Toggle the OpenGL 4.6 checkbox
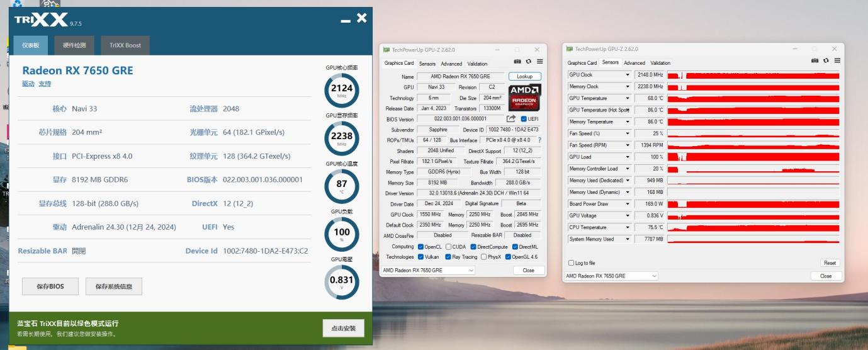The width and height of the screenshot is (868, 350). (508, 257)
